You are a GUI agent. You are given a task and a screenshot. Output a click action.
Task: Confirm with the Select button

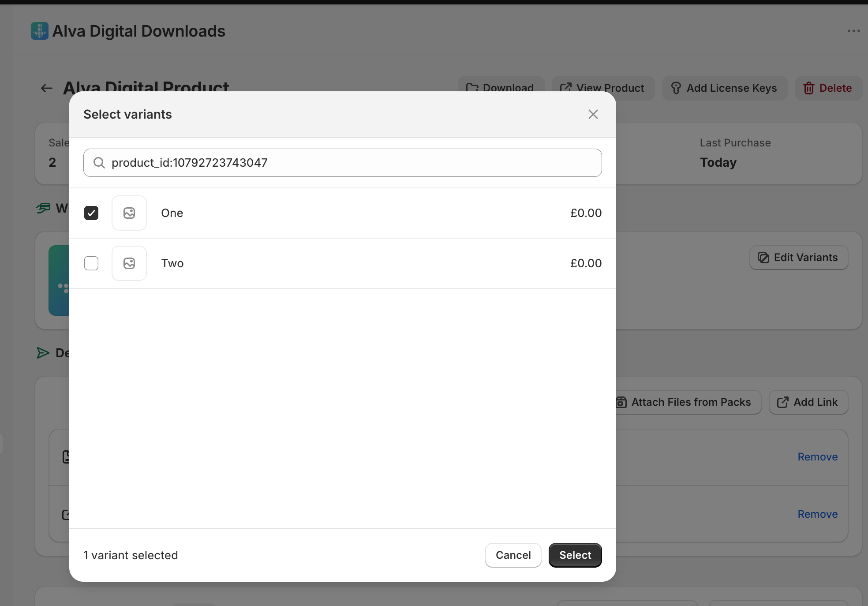tap(575, 555)
